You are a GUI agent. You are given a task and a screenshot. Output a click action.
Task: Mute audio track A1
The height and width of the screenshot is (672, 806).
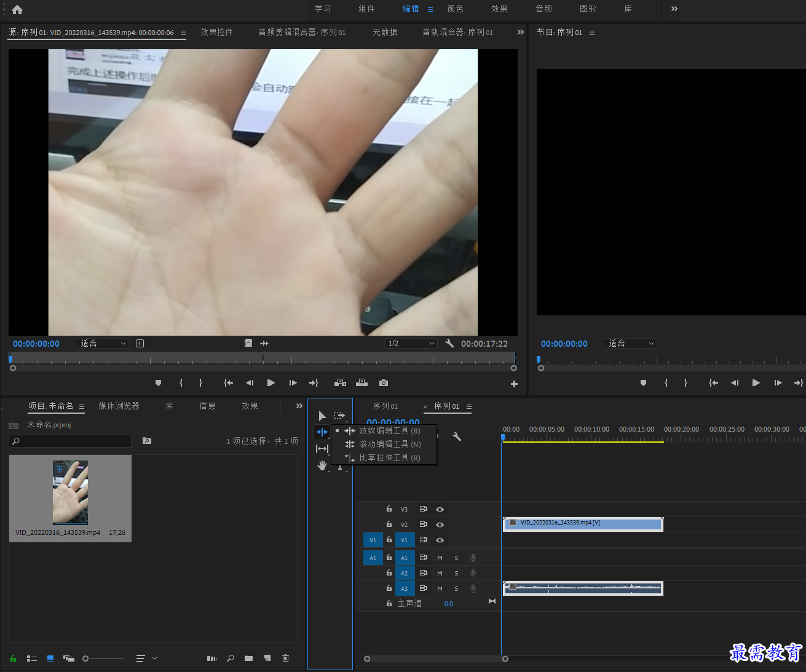(x=440, y=558)
